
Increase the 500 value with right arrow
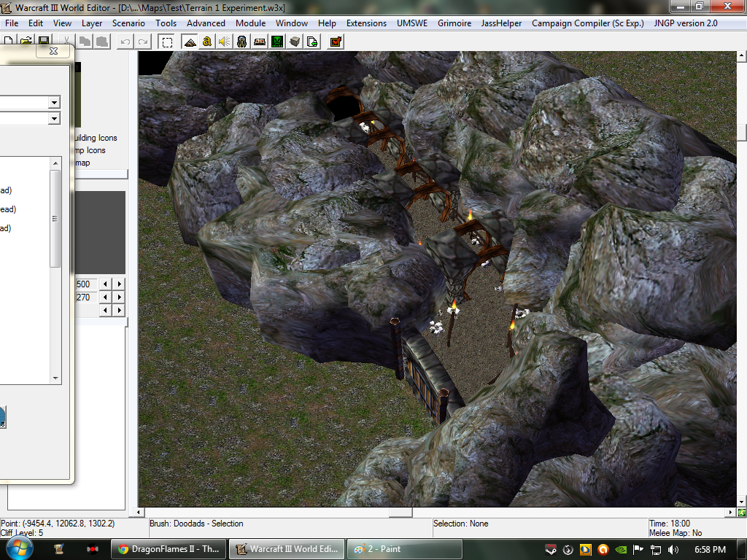(119, 284)
